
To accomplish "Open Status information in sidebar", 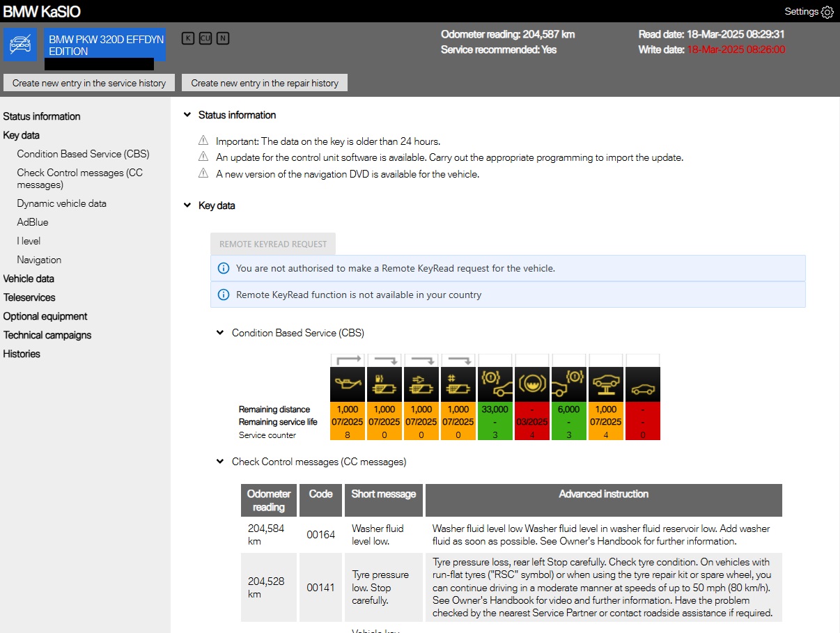I will tap(42, 116).
